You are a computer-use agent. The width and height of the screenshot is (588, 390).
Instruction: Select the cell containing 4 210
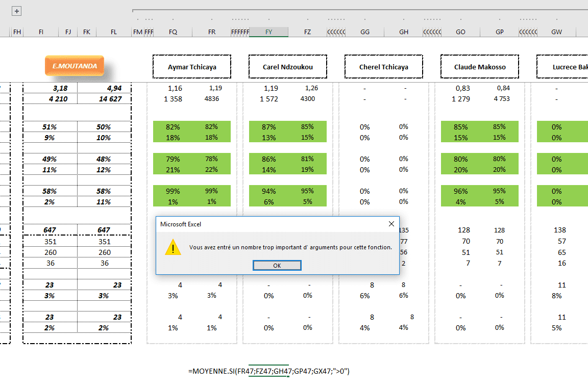tap(51, 99)
